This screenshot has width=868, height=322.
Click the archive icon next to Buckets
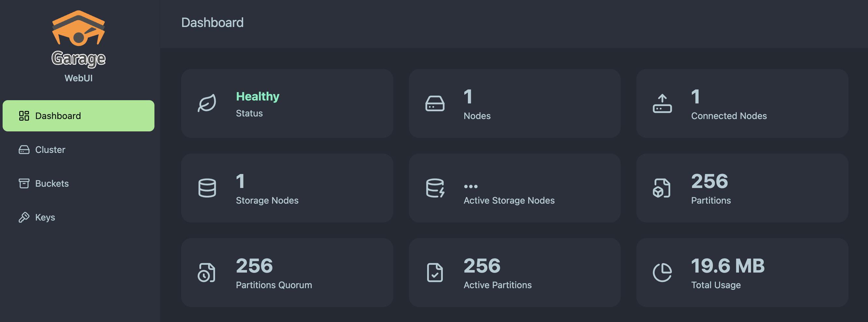[x=24, y=183]
